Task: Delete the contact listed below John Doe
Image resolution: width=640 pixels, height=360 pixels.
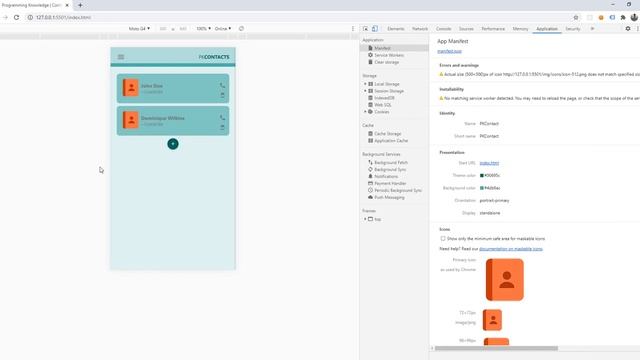Action: coord(222,127)
